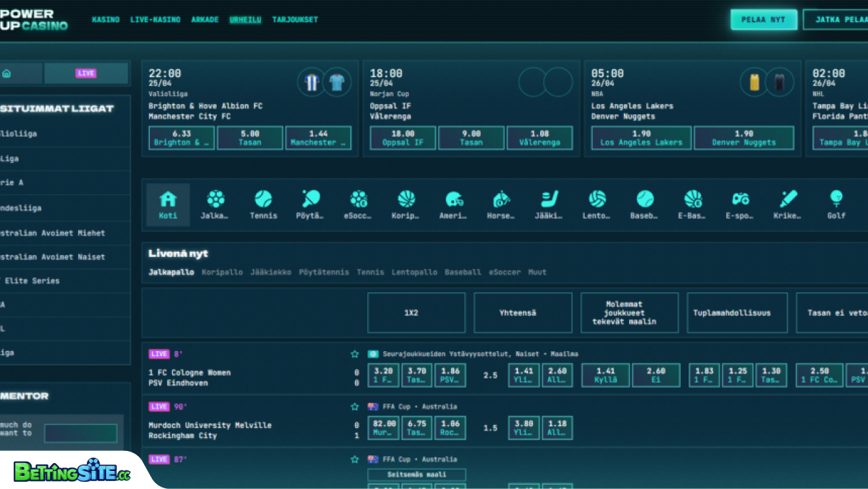Viewport: 868px width, 489px height.
Task: Star the FFA Cup match at 87 minutes
Action: pos(354,459)
